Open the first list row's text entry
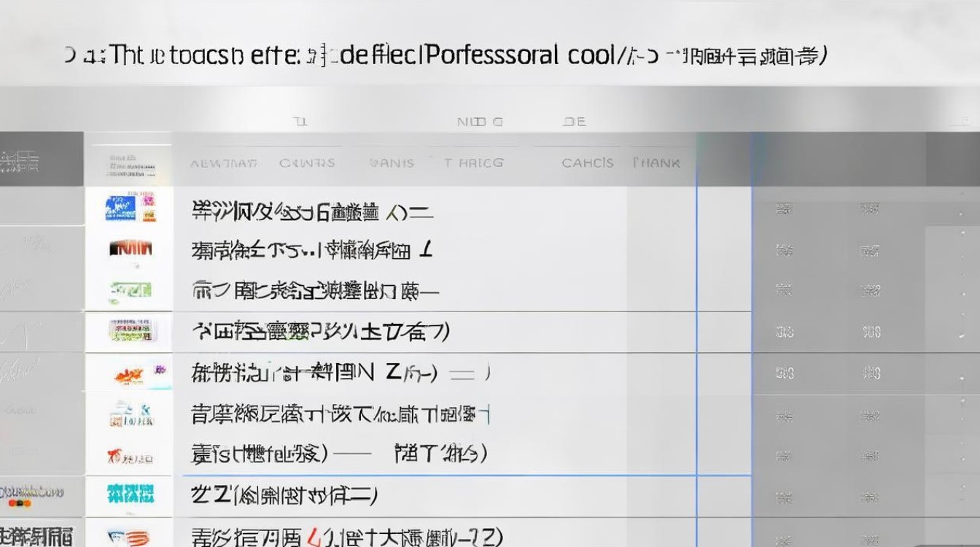This screenshot has width=980, height=547. (x=312, y=212)
